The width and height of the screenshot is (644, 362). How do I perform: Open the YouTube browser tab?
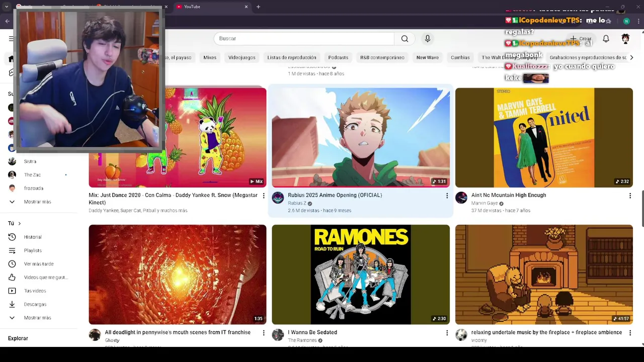click(211, 7)
